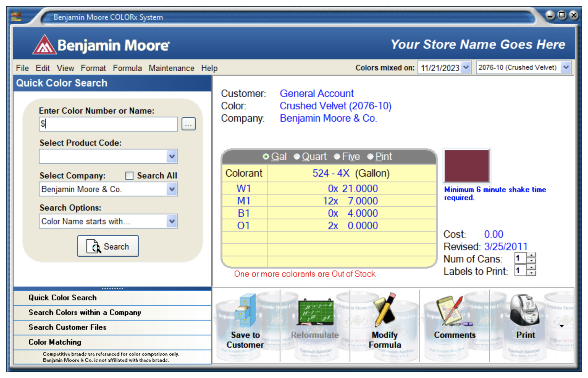Viewport: 588px width, 378px height.
Task: Click the Reformulate chalkboard icon
Action: pos(316,312)
